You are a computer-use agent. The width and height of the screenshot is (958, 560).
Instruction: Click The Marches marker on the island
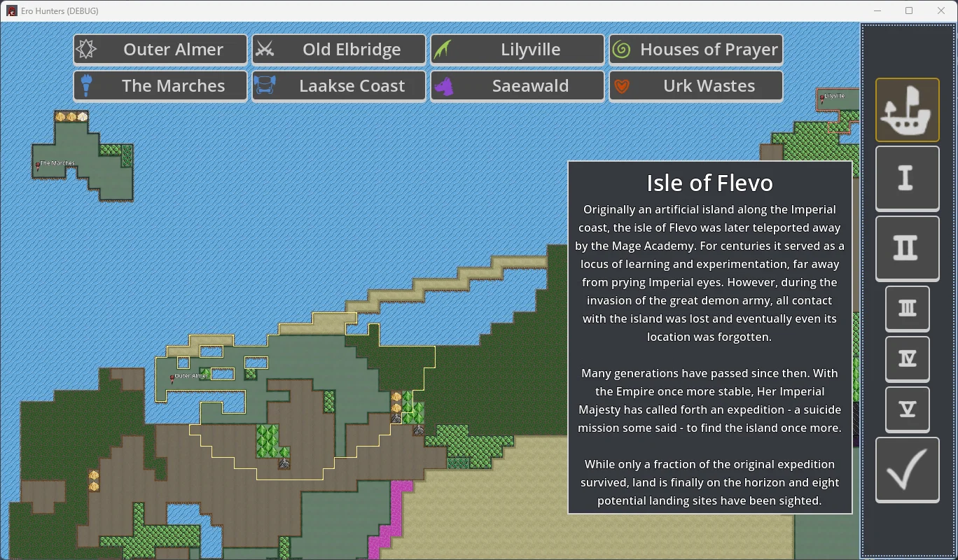[x=38, y=166]
